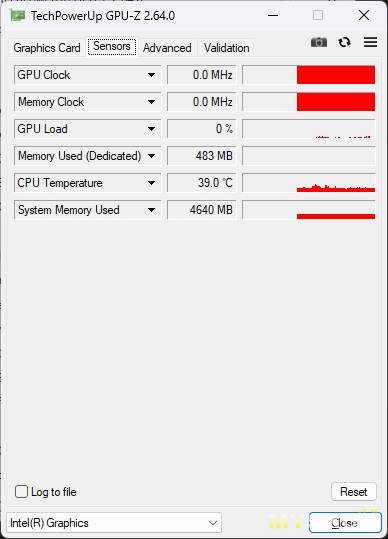388x539 pixels.
Task: Click the refresh arrows icon
Action: pyautogui.click(x=344, y=42)
